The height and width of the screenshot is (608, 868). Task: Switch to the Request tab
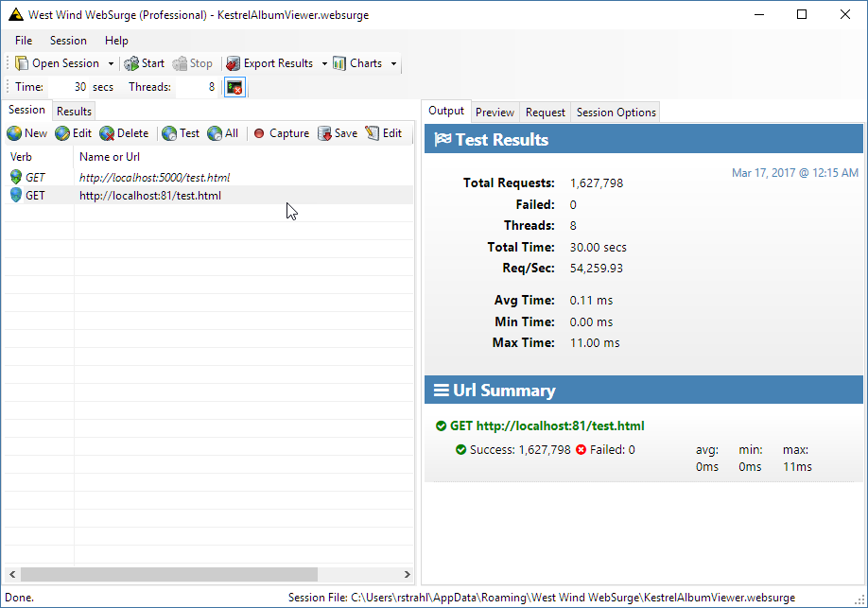tap(546, 113)
